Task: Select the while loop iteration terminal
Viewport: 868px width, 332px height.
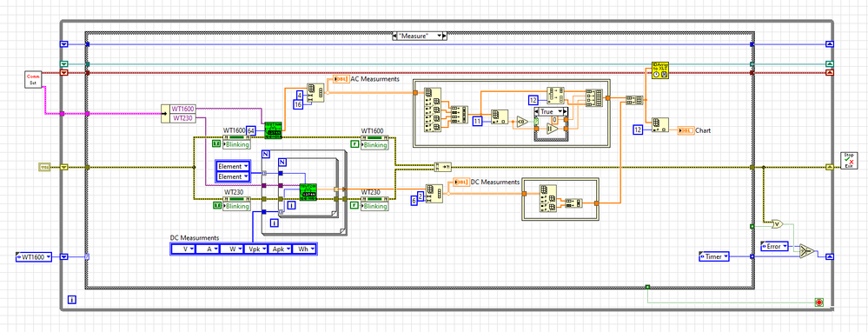Action: coord(72,299)
